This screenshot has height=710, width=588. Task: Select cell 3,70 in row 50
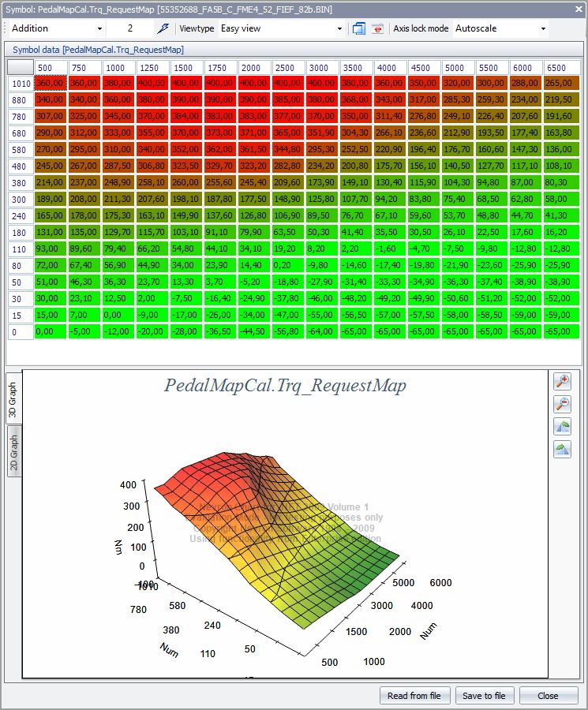(221, 282)
